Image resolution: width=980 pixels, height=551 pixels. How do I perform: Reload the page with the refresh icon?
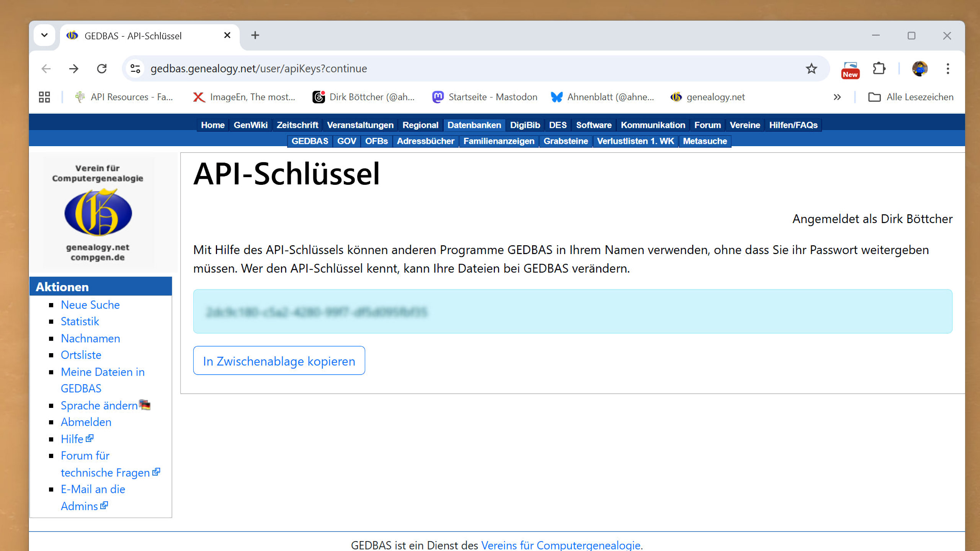102,69
